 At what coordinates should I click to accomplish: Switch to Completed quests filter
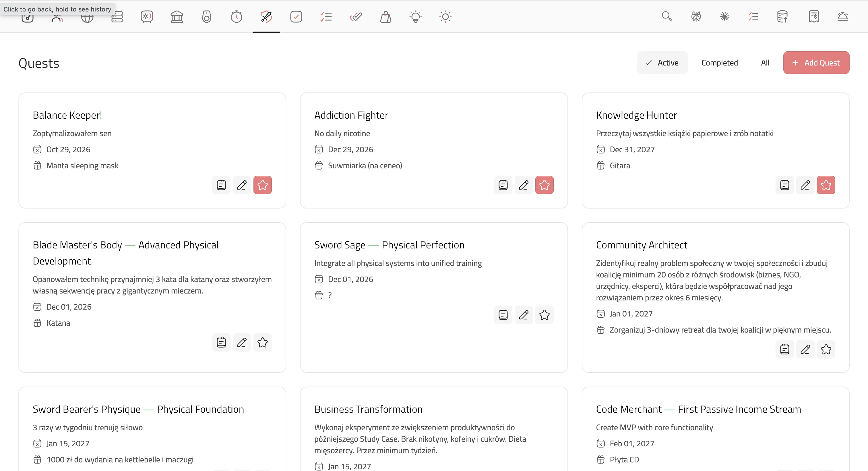(719, 63)
